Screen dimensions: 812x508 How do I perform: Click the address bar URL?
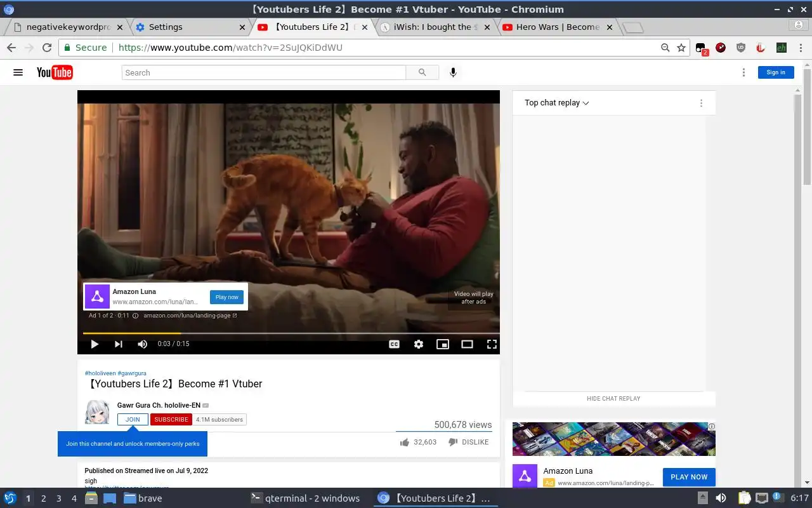230,48
